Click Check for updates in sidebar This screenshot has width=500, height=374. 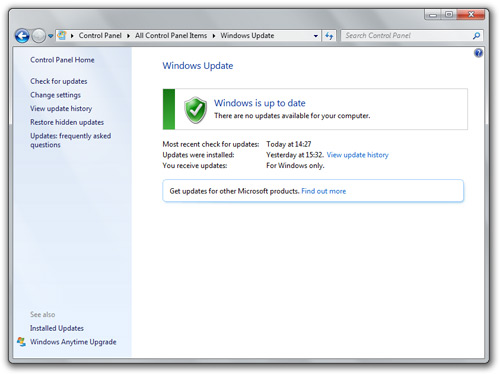[x=59, y=81]
